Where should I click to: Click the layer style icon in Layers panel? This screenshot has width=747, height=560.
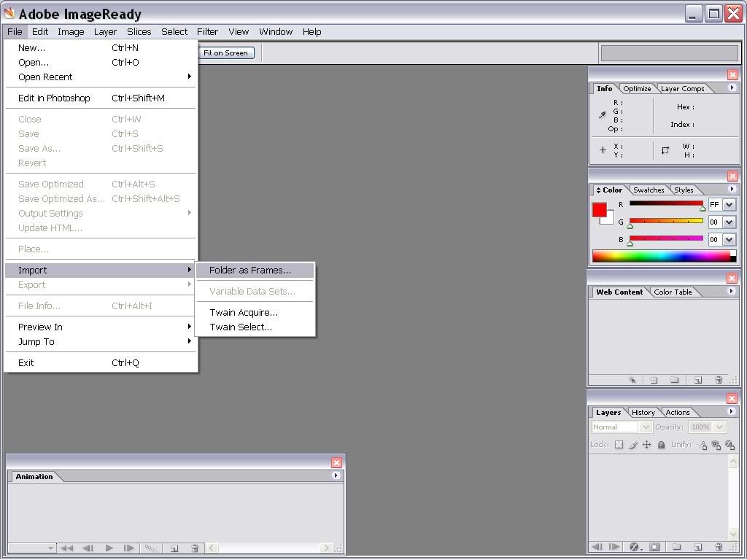click(634, 547)
